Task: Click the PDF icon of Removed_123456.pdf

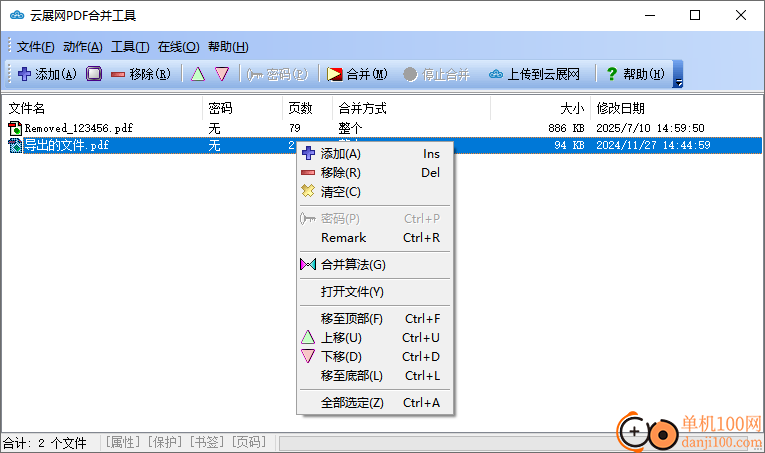Action: pos(15,128)
